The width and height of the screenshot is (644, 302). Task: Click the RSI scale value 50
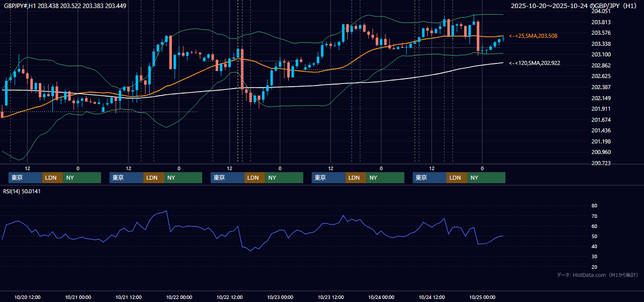[594, 236]
